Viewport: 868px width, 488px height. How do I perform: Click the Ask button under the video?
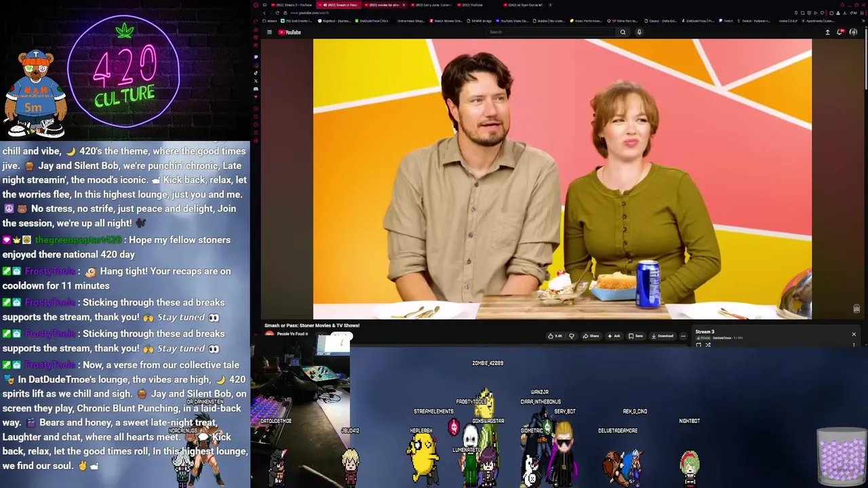pos(614,336)
